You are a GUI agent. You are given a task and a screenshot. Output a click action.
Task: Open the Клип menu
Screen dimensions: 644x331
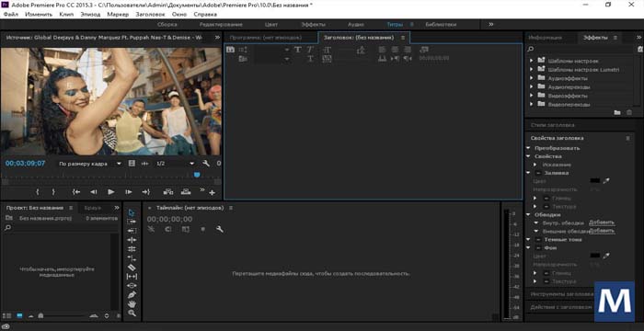tap(66, 15)
